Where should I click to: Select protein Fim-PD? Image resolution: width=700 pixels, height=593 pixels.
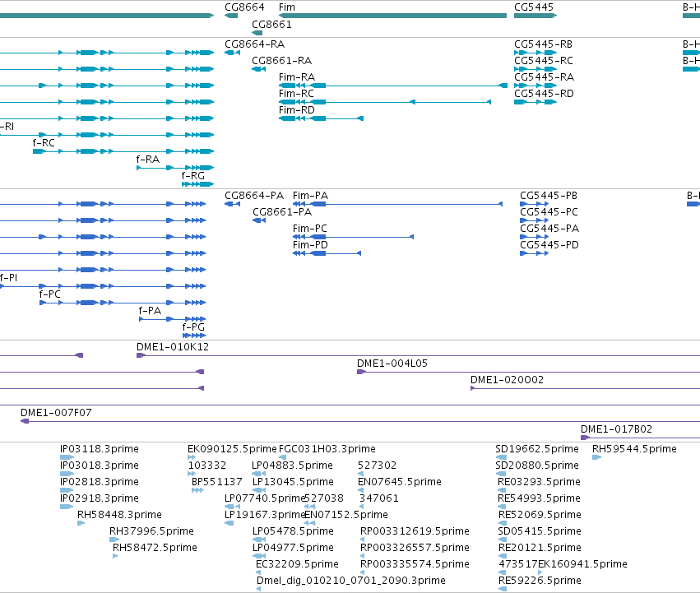tap(310, 245)
